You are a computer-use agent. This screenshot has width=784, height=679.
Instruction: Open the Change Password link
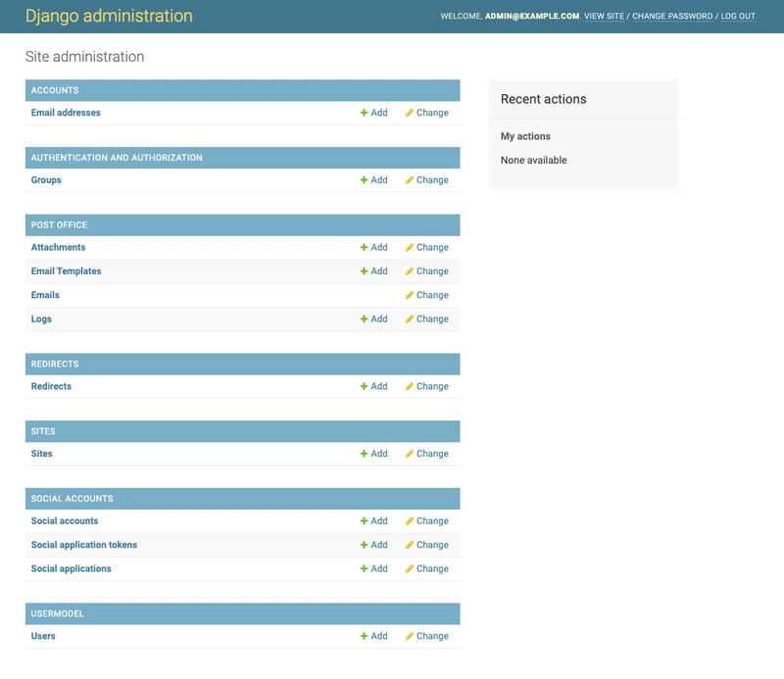pyautogui.click(x=672, y=16)
